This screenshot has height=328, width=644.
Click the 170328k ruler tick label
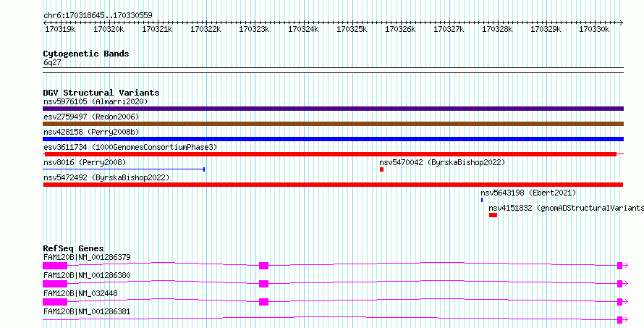[497, 29]
